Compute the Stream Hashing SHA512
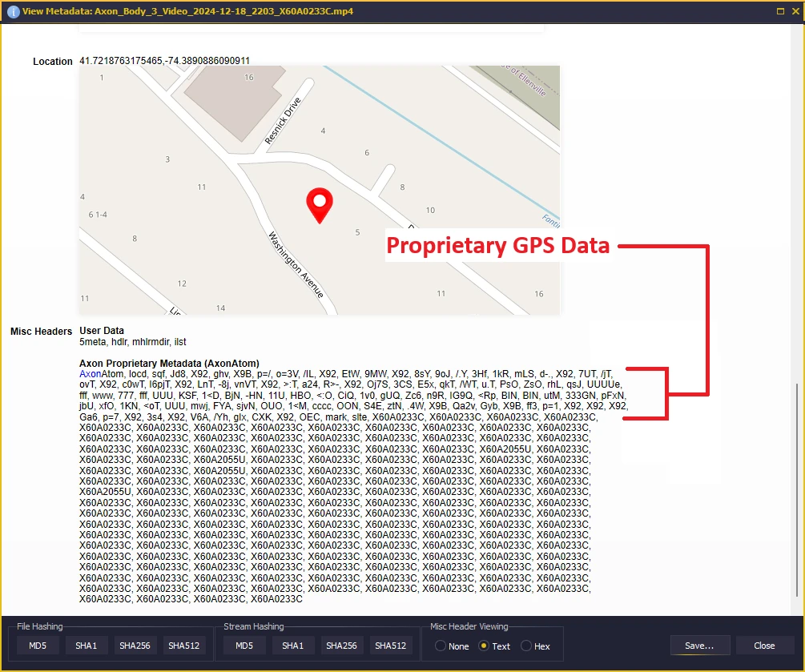805x672 pixels. (391, 646)
